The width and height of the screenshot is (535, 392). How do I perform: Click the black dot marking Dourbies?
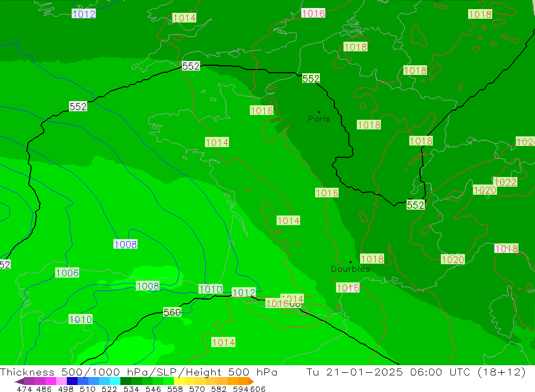(350, 262)
